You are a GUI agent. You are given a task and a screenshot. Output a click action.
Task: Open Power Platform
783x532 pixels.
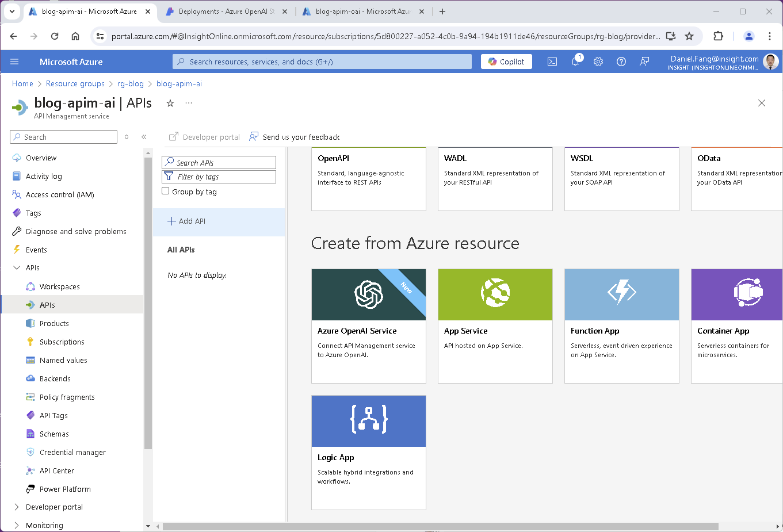coord(65,489)
